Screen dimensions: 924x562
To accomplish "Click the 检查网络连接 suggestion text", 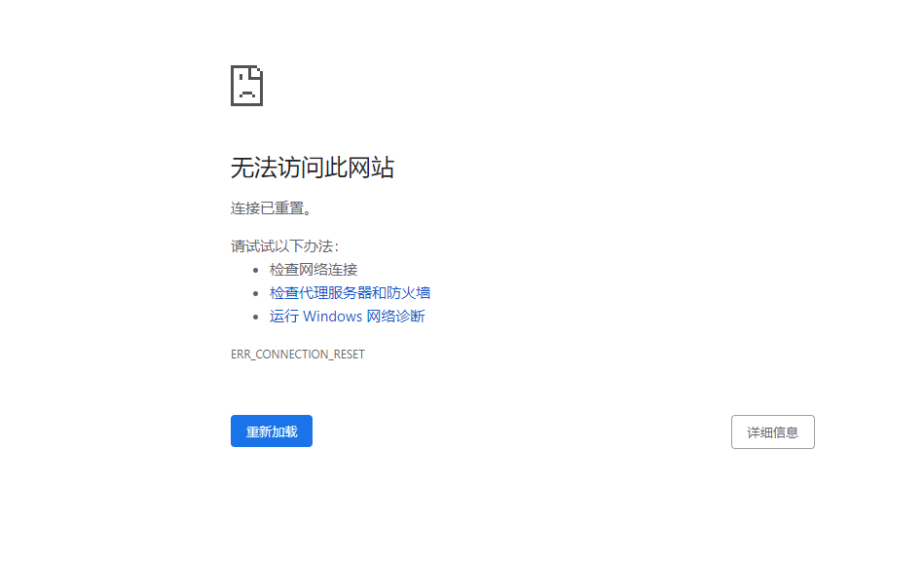I will [313, 270].
